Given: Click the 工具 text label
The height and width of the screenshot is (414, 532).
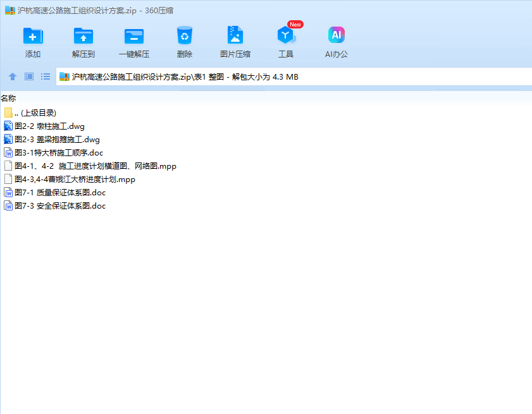Looking at the screenshot, I should coord(286,54).
